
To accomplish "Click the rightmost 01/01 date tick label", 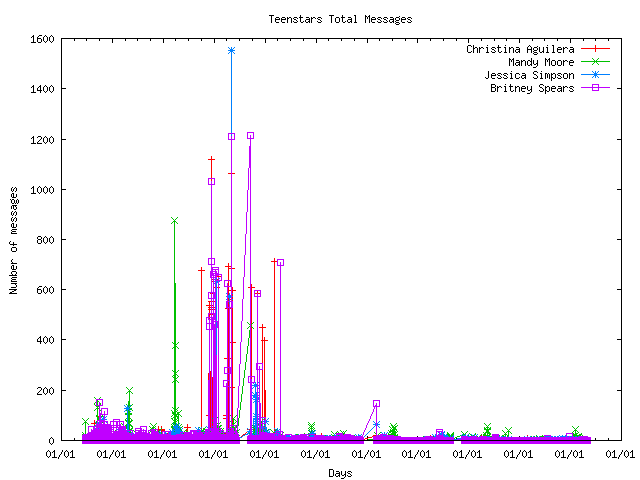I will click(x=620, y=455).
